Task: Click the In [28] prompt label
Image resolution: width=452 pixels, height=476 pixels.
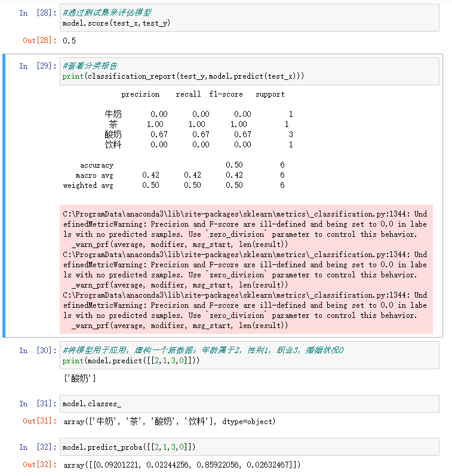Action: click(38, 13)
